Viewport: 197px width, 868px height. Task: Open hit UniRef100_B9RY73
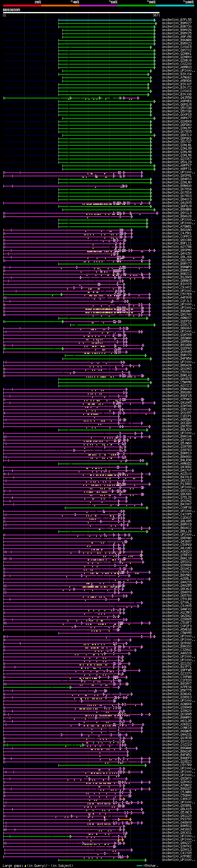click(x=177, y=264)
